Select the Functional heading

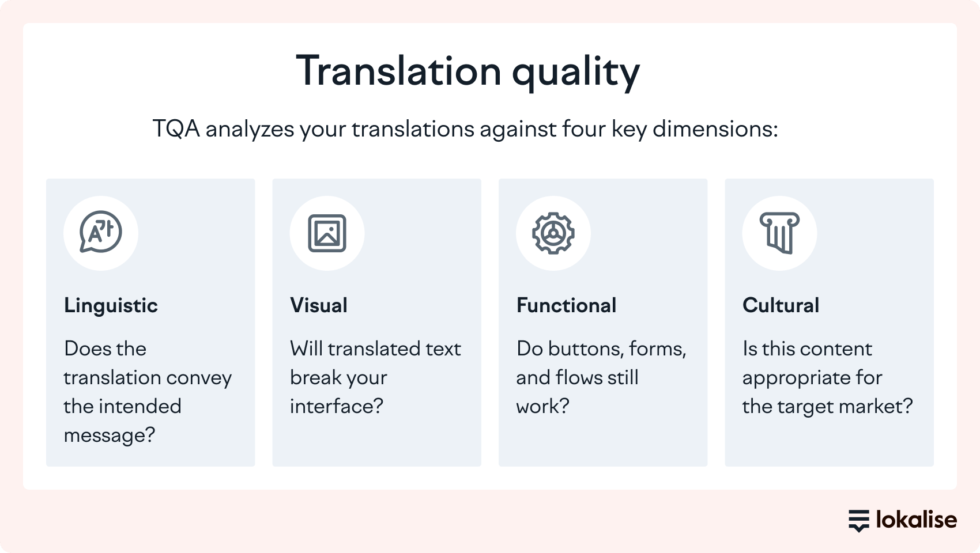(566, 305)
